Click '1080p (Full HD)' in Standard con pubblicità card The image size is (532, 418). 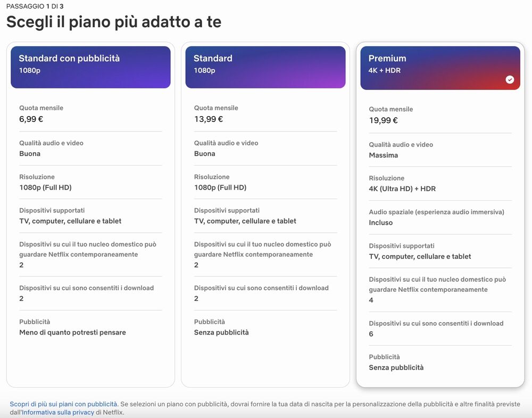tap(45, 187)
